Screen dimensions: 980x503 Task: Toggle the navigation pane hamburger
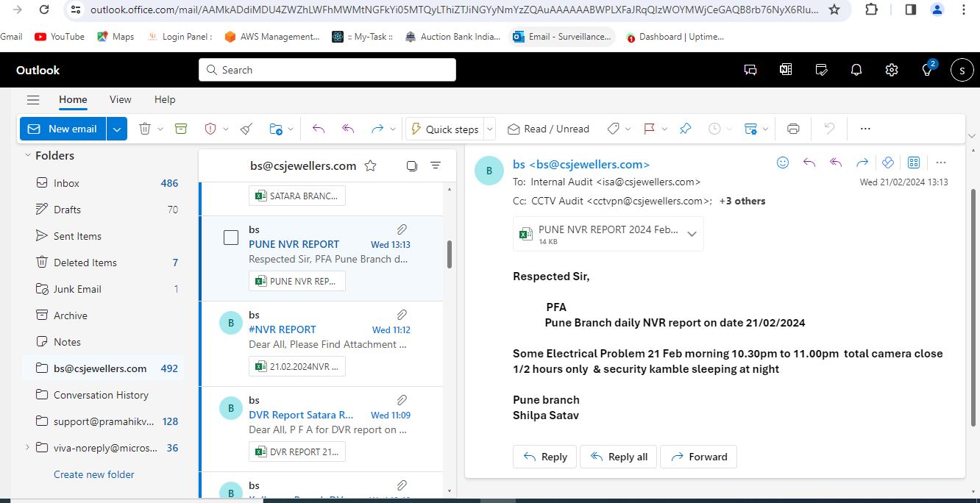coord(32,100)
